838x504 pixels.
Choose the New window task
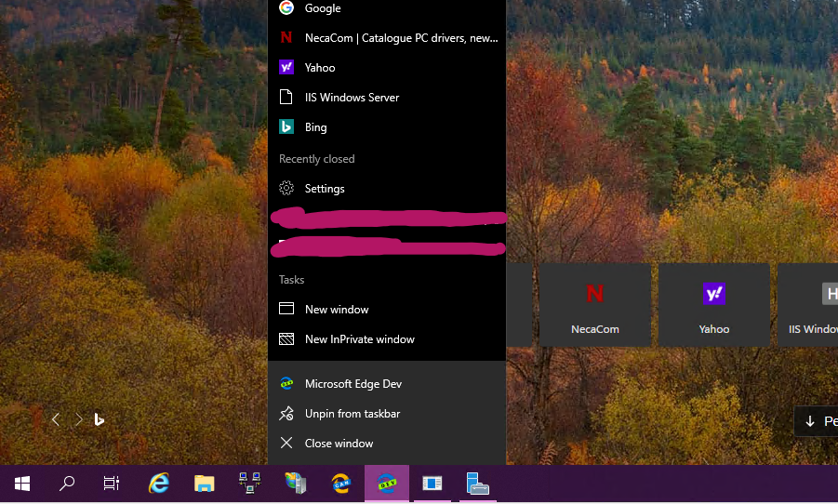click(387, 309)
